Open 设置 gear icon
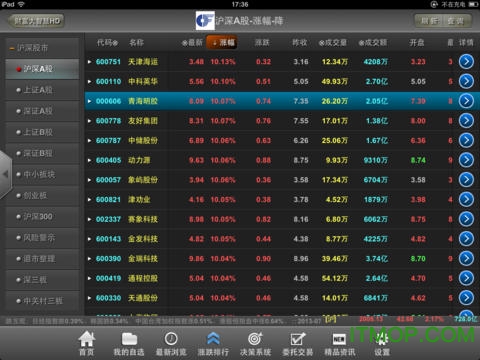480x360 pixels. pos(382,339)
